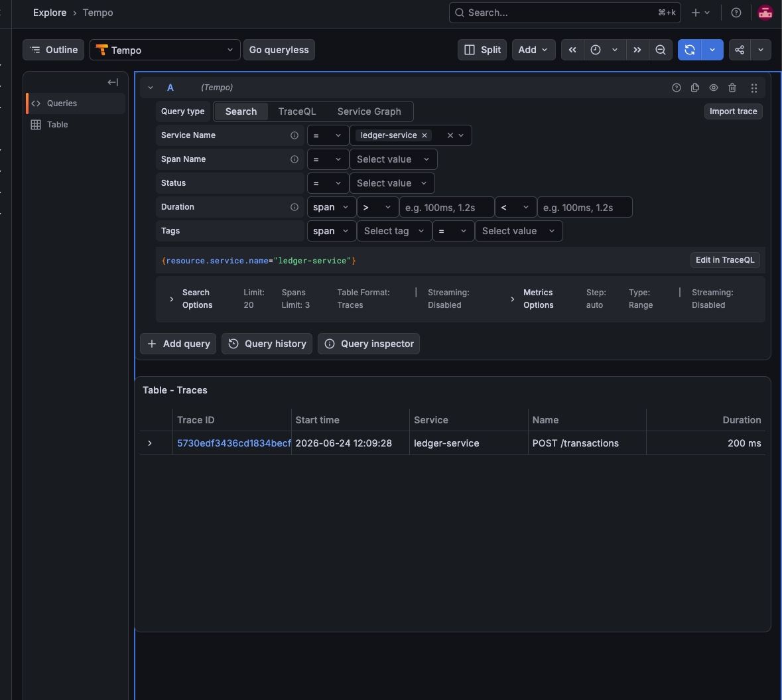Toggle query A visibility eye icon
782x700 pixels.
coord(714,88)
